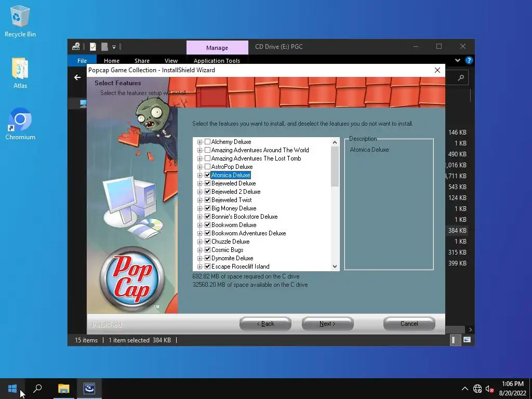Image resolution: width=532 pixels, height=399 pixels.
Task: Check the AstroPop Deluxe checkbox
Action: (208, 166)
